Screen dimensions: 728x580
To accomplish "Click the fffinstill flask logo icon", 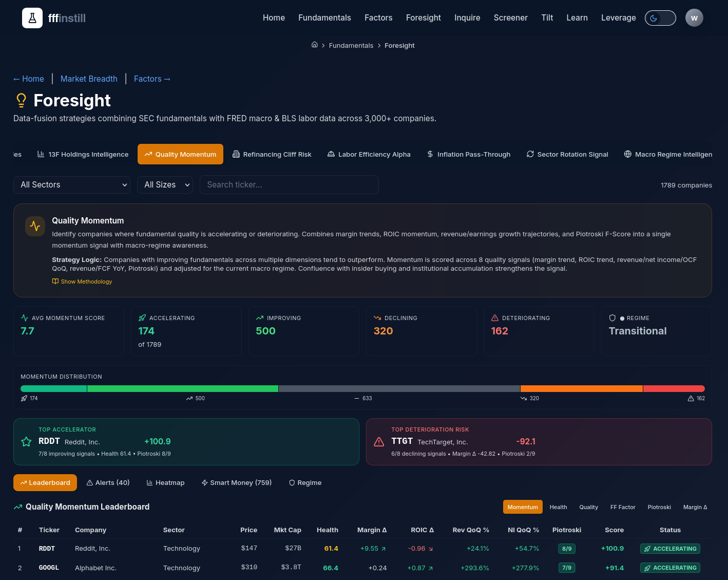I will 32,18.
